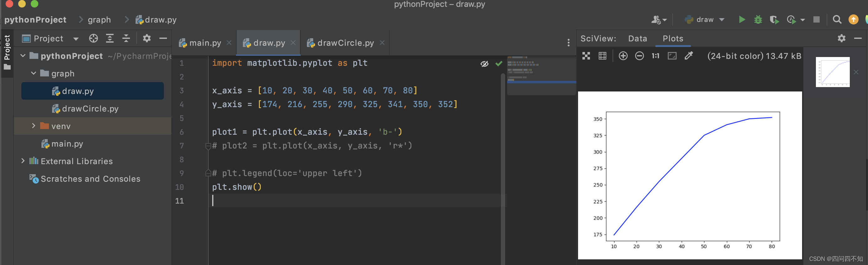This screenshot has height=265, width=868.
Task: Click the macOS yellow minimize button
Action: 22,4
